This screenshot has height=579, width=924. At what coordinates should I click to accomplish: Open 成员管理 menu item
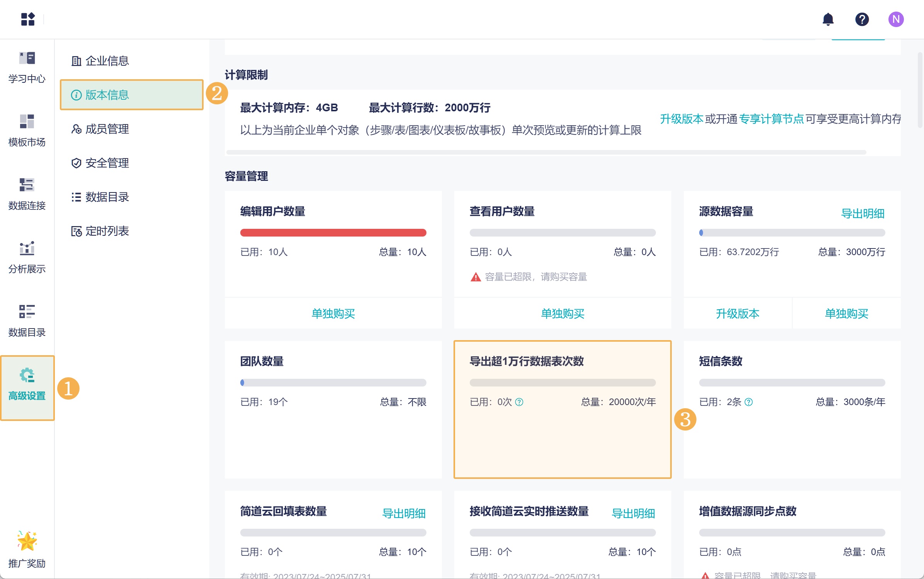(107, 129)
